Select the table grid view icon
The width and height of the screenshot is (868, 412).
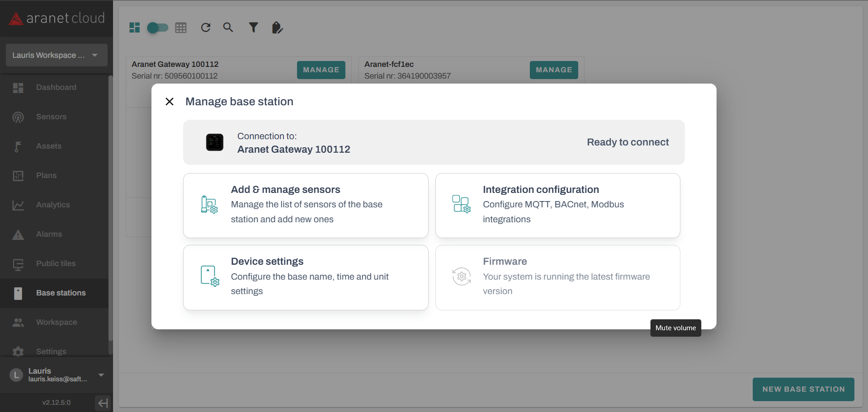click(x=181, y=28)
